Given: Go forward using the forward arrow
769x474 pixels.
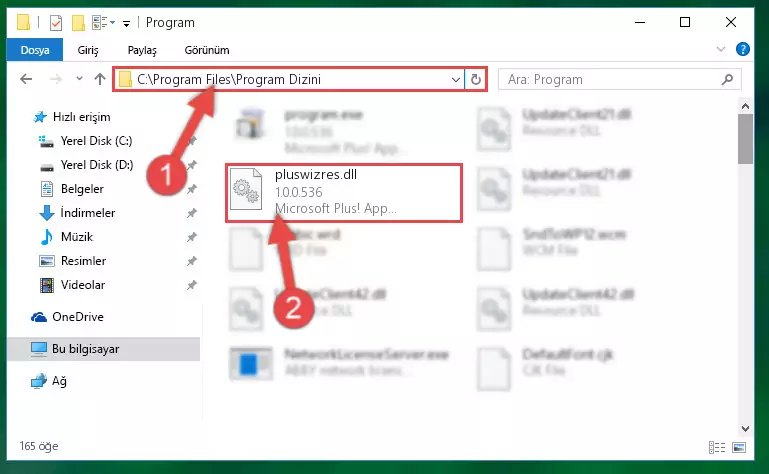Looking at the screenshot, I should 56,79.
